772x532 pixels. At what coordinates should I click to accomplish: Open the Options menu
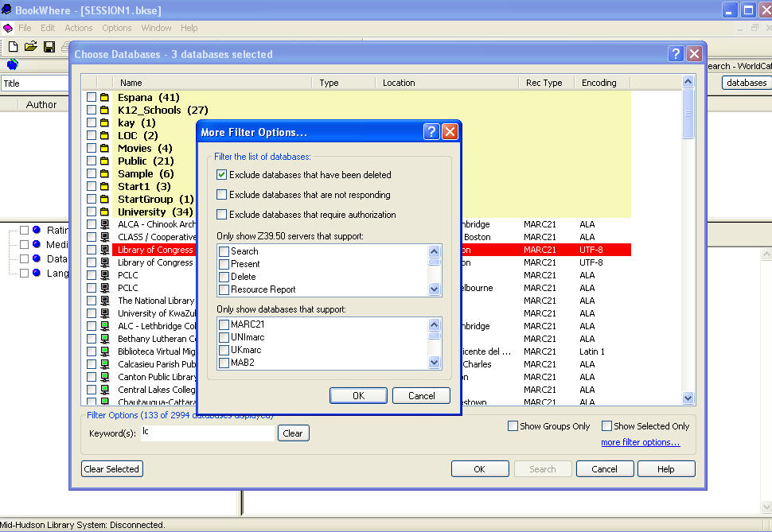pos(117,28)
